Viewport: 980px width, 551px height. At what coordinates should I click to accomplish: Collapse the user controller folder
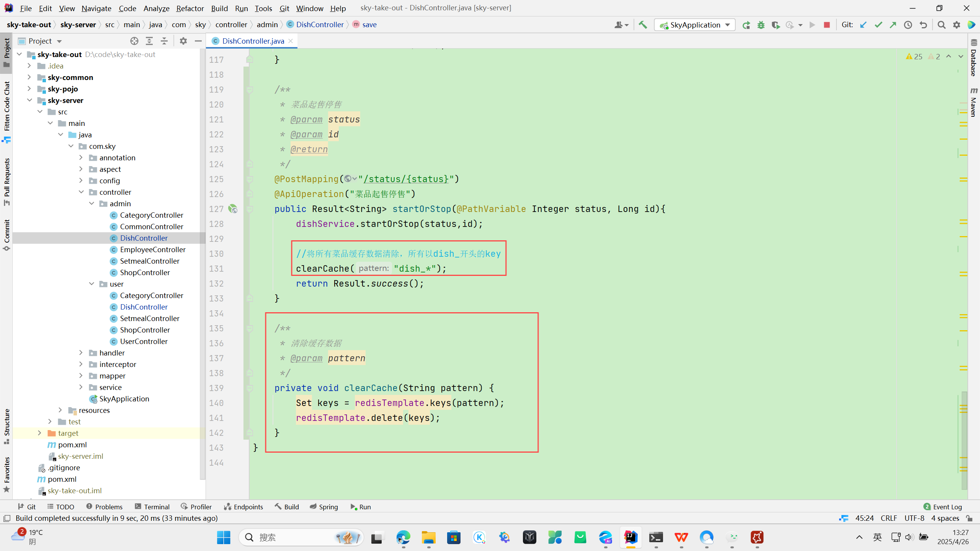coord(91,284)
